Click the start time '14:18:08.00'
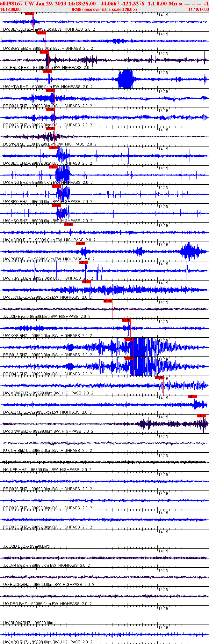 coord(11,10)
